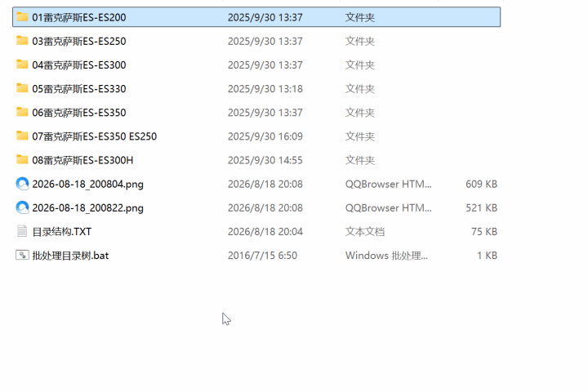The image size is (588, 392).
Task: Select file name 批处理目录树.bat
Action: tap(70, 256)
